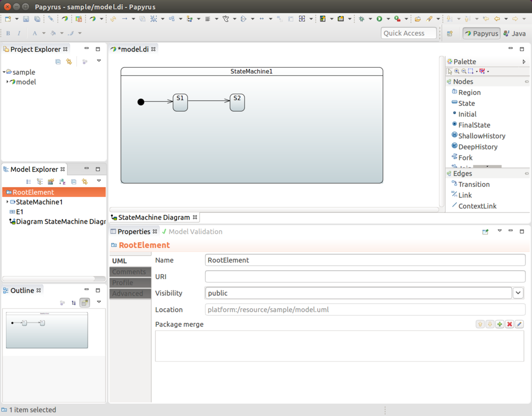Click the red X remove Package merge button
This screenshot has height=416, width=532.
pos(509,324)
